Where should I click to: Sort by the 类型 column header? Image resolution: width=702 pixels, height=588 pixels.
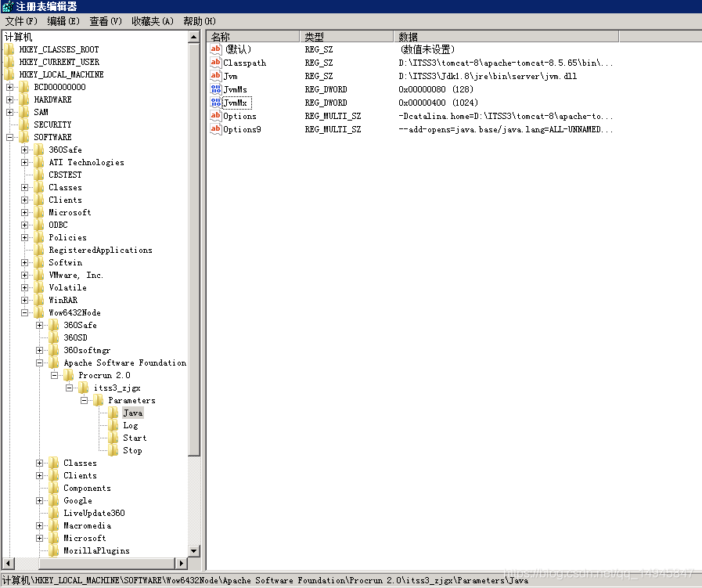click(x=347, y=37)
